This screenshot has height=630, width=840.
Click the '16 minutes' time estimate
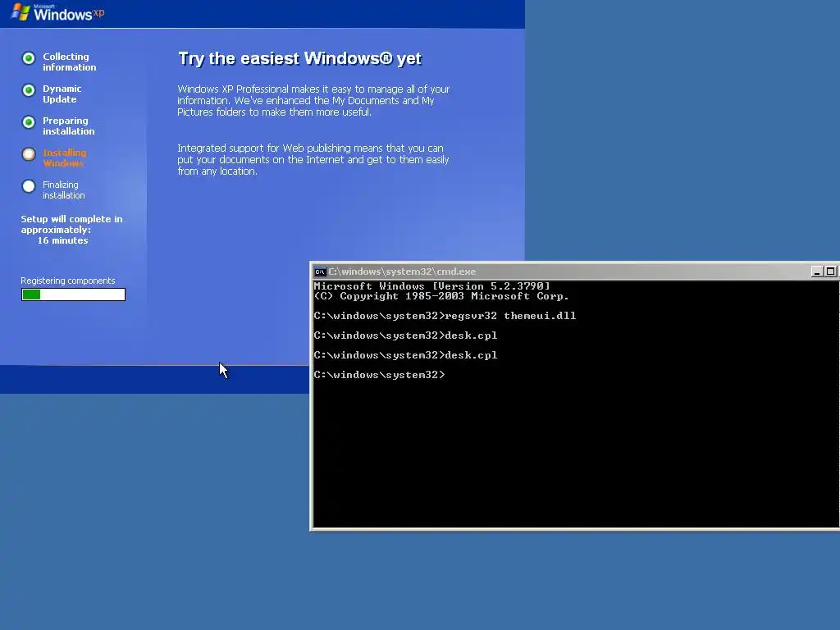[62, 240]
